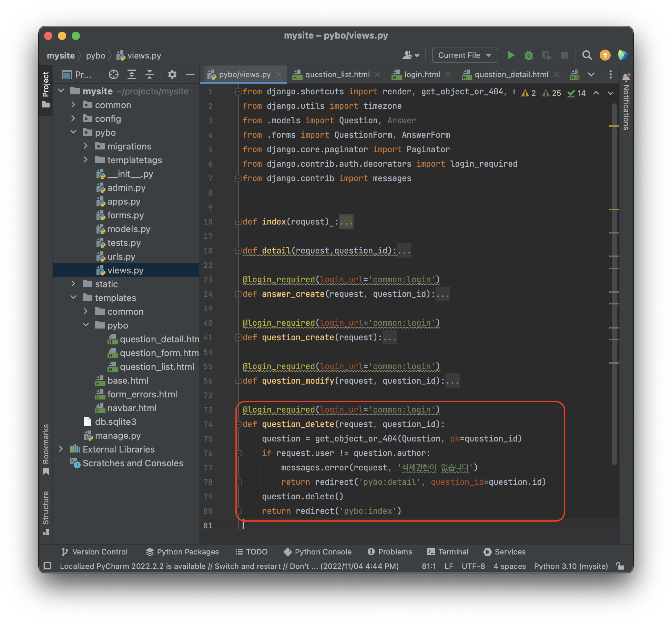Toggle the read-only lock icon in status bar
Viewport: 672px width, 624px height.
(x=620, y=566)
